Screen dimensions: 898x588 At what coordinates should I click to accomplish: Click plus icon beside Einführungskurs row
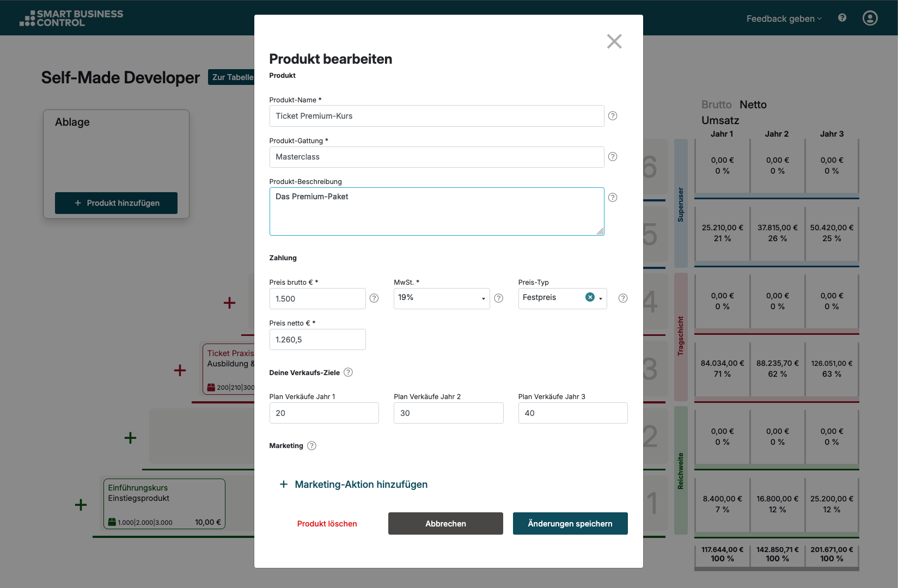coord(81,505)
